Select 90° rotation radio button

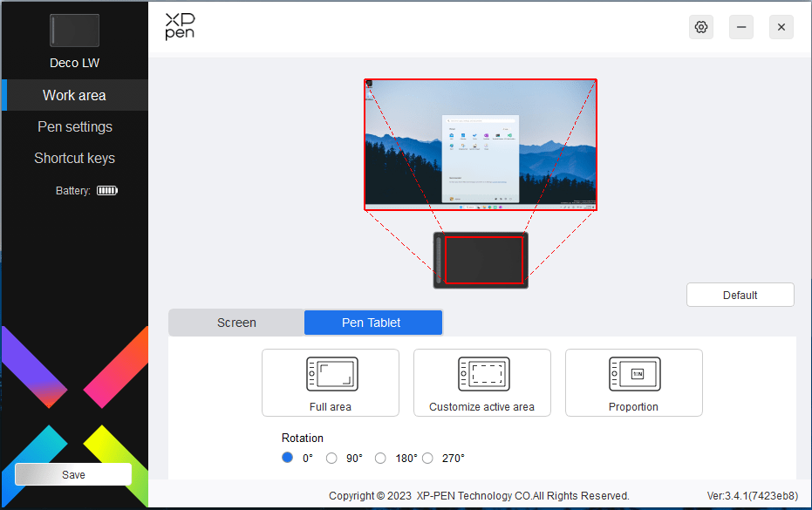pyautogui.click(x=331, y=459)
